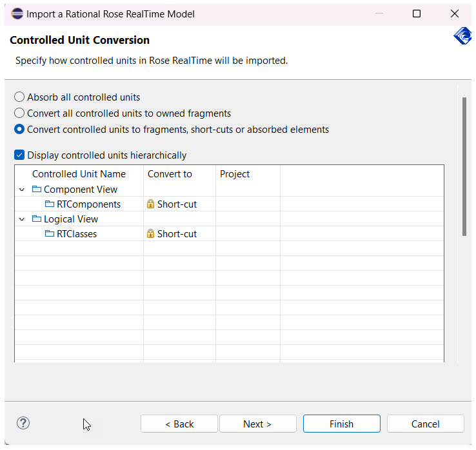Click the Controlled Unit Name column header
The height and width of the screenshot is (450, 476).
[79, 174]
